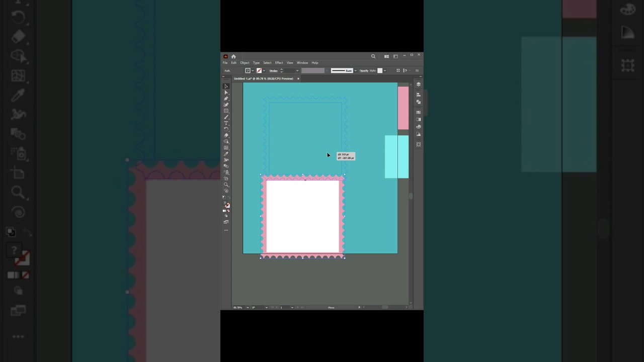Open the Basic brush definition dropdown
644x362 pixels.
(x=356, y=70)
